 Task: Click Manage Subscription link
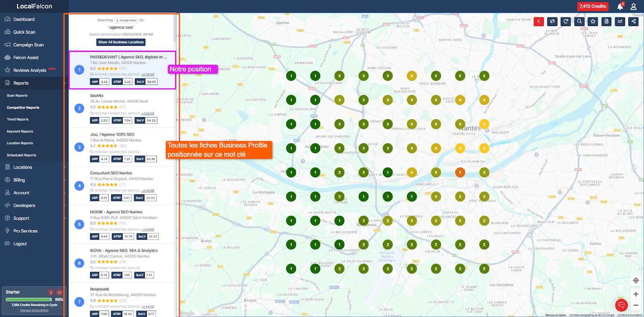[x=34, y=310]
